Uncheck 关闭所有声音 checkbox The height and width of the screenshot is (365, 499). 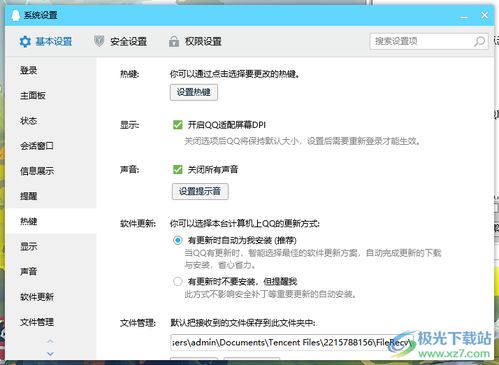click(x=178, y=169)
